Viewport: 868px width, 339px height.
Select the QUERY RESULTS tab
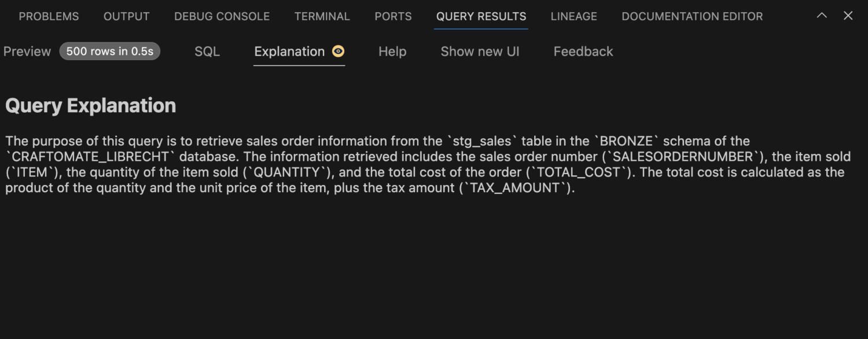(481, 16)
